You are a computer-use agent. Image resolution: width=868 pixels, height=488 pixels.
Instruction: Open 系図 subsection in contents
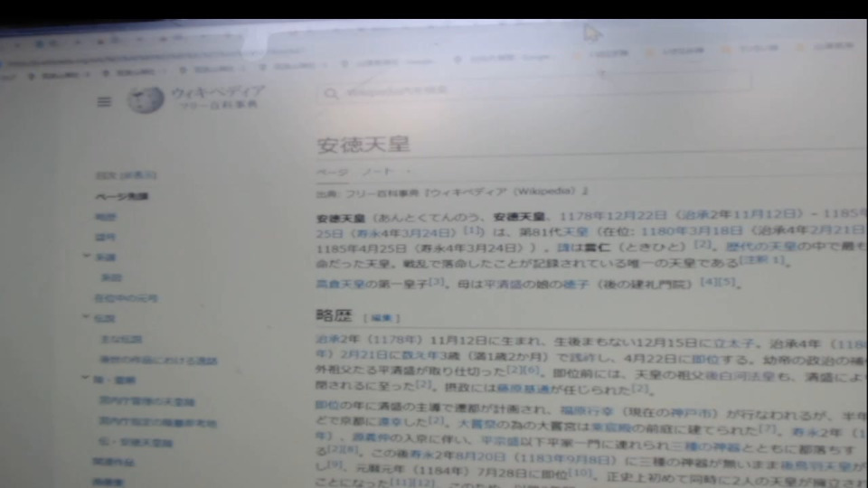tap(111, 277)
